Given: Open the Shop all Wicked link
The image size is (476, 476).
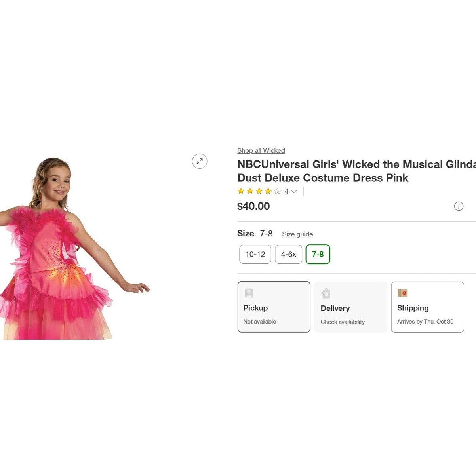Looking at the screenshot, I should [x=261, y=150].
